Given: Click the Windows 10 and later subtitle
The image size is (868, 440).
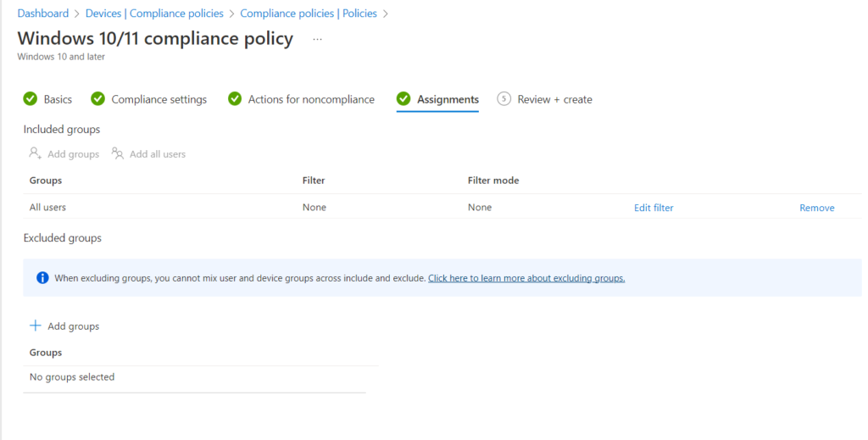Looking at the screenshot, I should tap(61, 57).
